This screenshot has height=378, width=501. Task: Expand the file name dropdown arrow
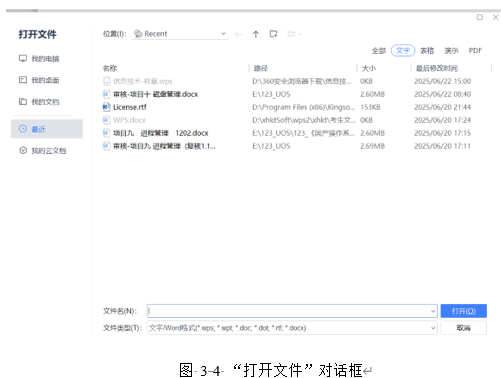click(433, 311)
